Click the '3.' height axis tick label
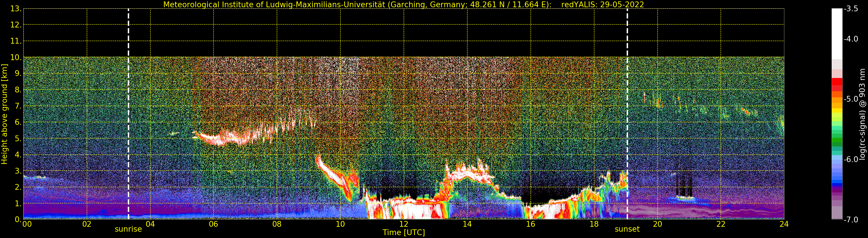 coord(18,171)
